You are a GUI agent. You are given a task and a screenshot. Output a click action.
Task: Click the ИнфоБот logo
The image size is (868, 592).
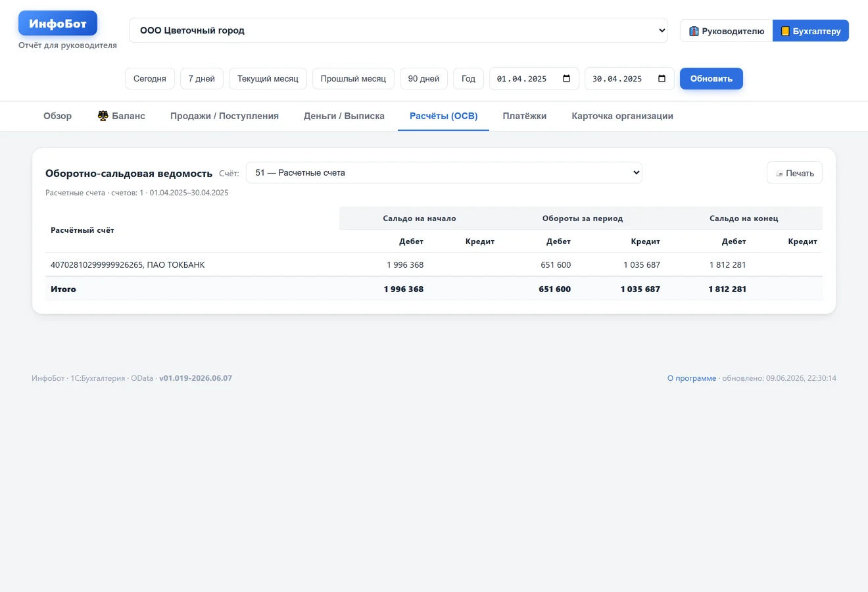pos(58,24)
